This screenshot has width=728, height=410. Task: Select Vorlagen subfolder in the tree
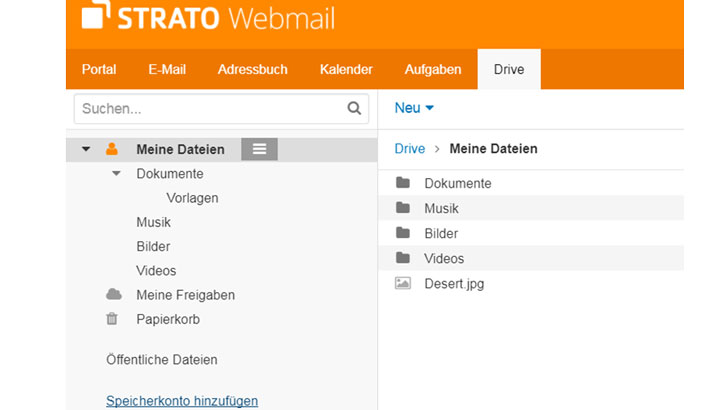pos(192,198)
